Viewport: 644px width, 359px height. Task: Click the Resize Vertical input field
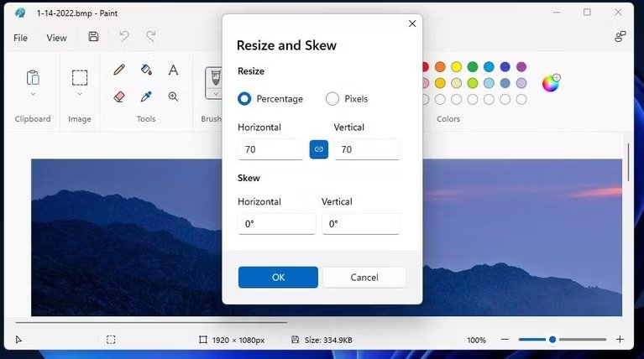367,149
